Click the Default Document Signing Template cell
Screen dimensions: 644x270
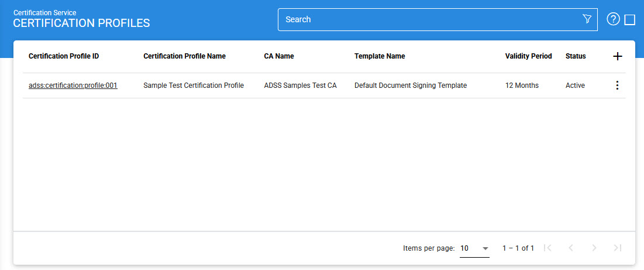411,86
